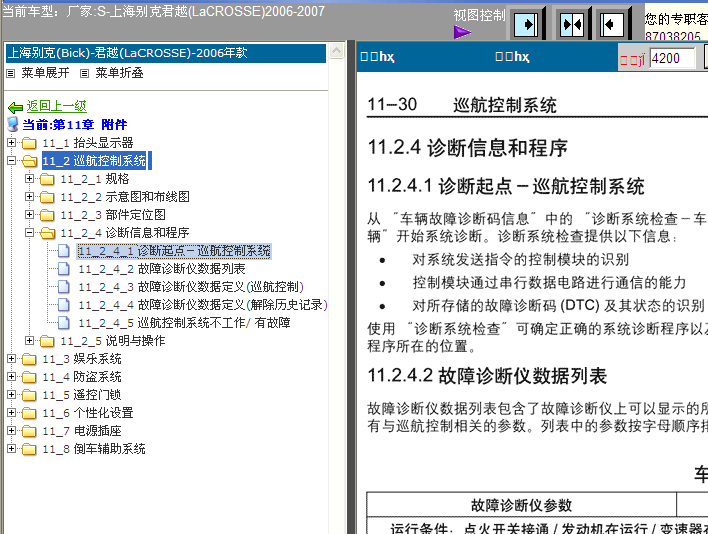708x534 pixels.
Task: Click folder icon of 11_7 电源插座
Action: click(x=29, y=432)
